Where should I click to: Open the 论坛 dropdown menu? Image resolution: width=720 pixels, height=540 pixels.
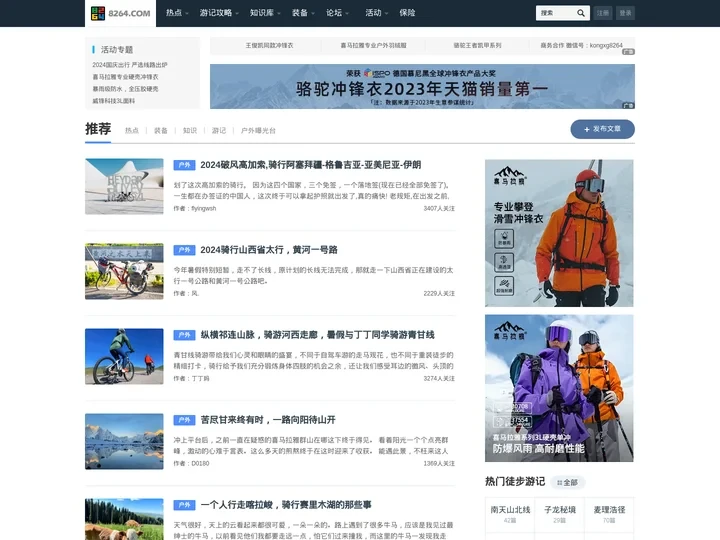tap(338, 13)
